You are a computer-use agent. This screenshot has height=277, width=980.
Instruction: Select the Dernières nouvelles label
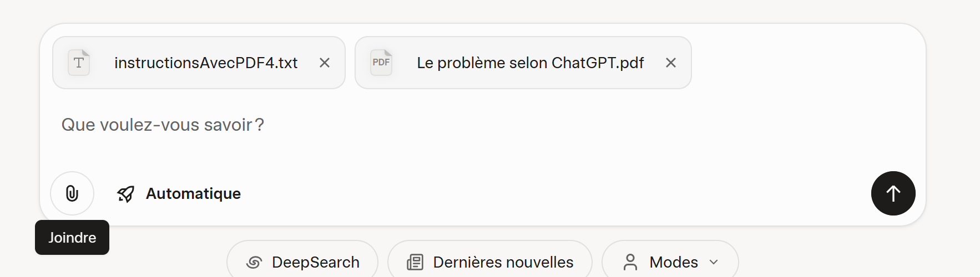[503, 262]
